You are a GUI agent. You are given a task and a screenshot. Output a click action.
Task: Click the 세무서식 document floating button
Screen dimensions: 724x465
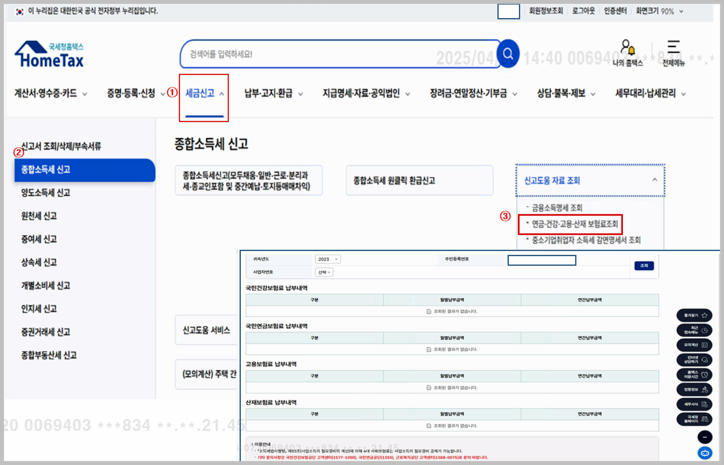coord(694,404)
